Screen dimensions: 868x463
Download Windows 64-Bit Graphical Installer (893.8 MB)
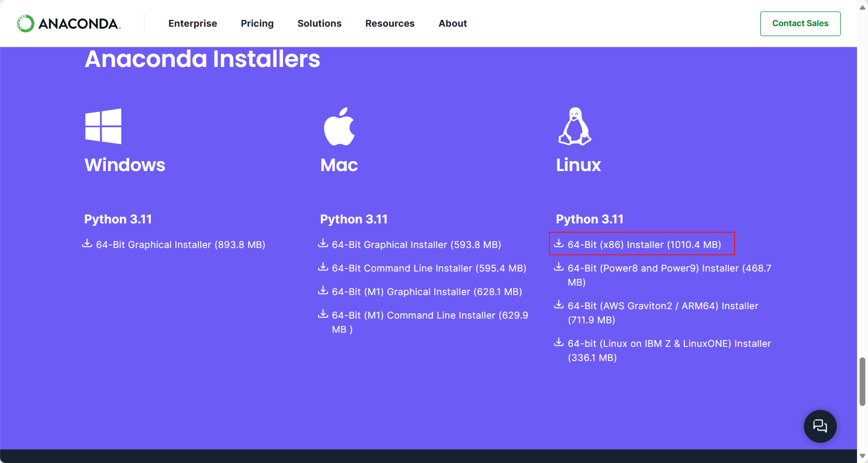[181, 245]
